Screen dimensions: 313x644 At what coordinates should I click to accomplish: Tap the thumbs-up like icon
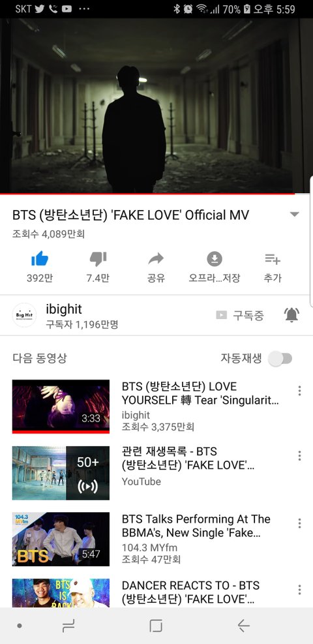coord(40,259)
